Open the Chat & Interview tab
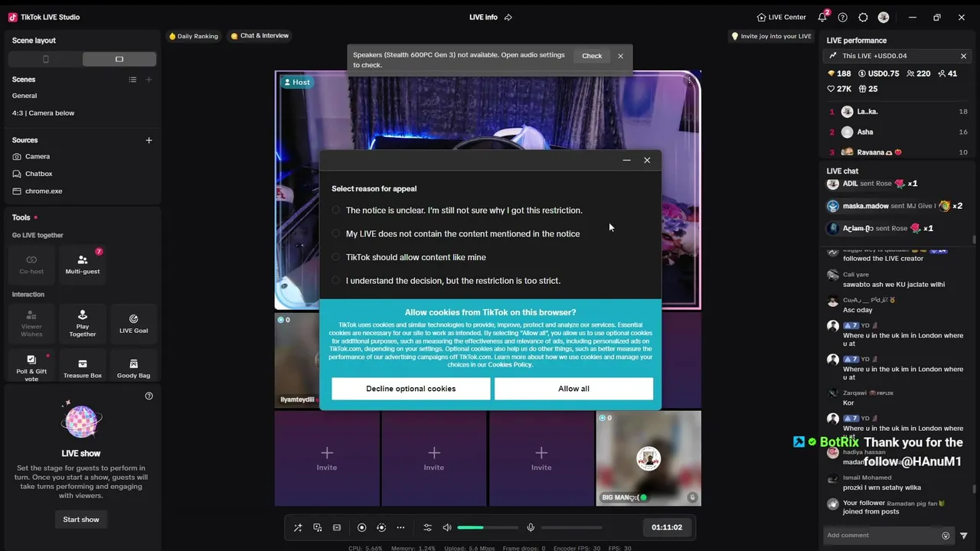 (260, 36)
